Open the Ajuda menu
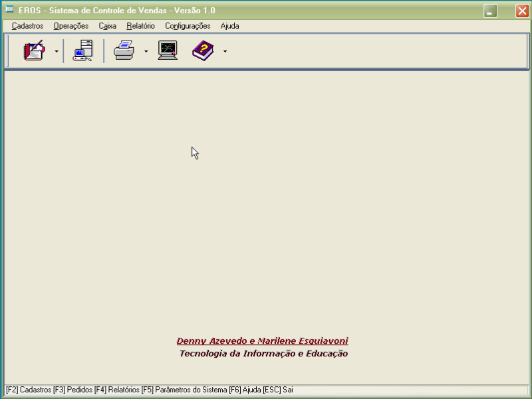This screenshot has height=399, width=532. pyautogui.click(x=229, y=26)
